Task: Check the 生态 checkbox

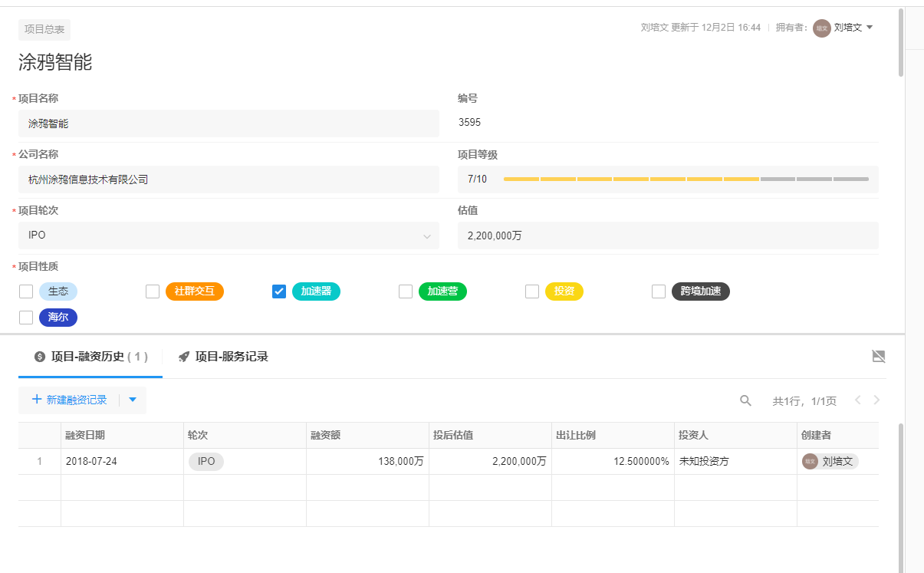Action: [x=26, y=291]
